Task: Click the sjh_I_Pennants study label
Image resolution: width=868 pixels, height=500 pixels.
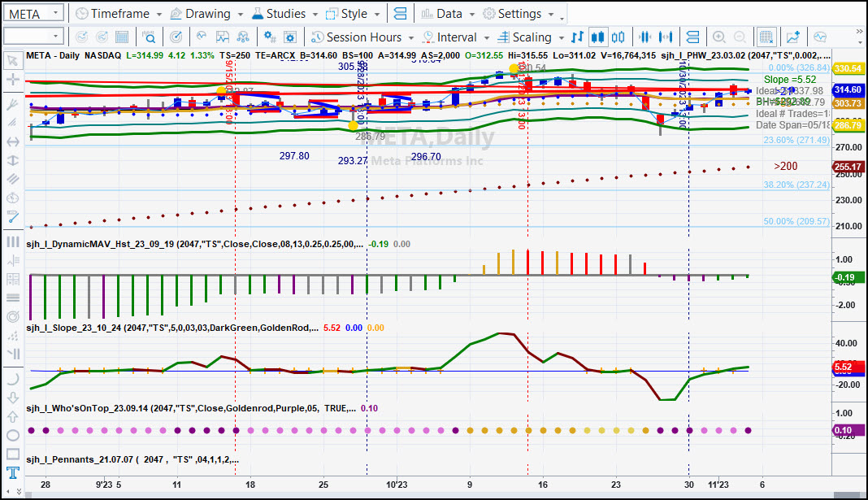Action: coord(132,459)
